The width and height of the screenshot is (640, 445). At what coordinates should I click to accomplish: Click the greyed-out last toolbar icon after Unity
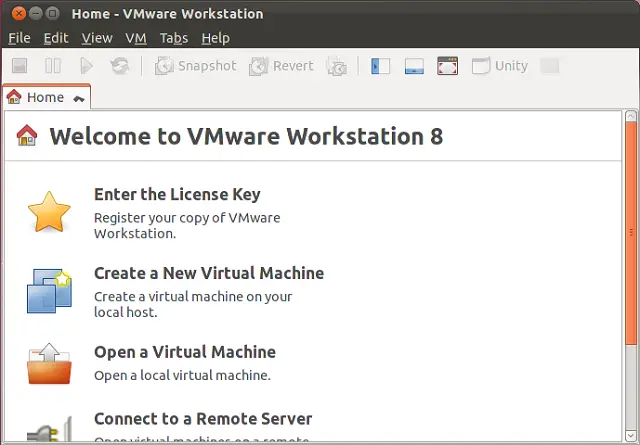point(550,66)
